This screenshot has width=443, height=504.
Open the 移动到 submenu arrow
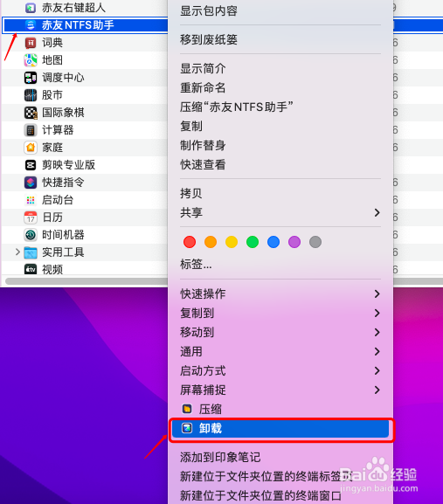click(377, 332)
